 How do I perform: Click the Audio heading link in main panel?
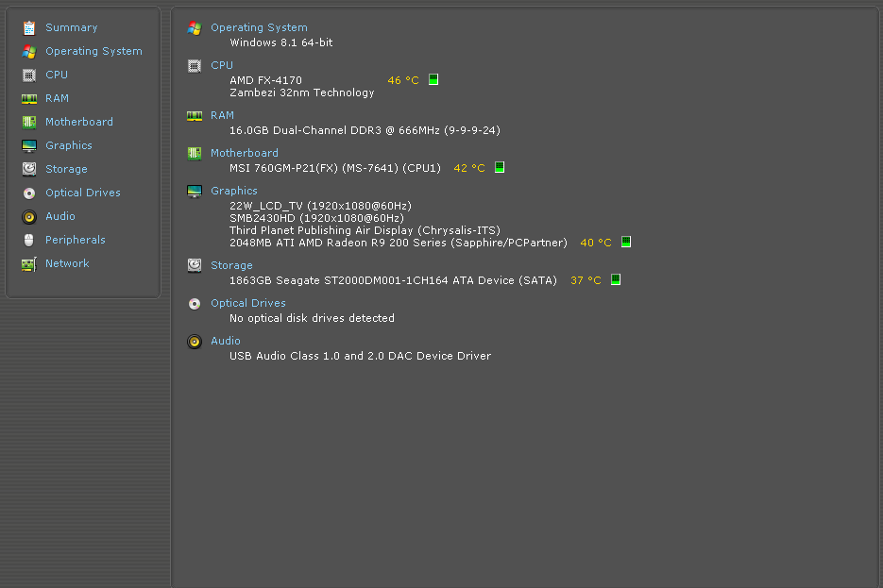tap(226, 341)
